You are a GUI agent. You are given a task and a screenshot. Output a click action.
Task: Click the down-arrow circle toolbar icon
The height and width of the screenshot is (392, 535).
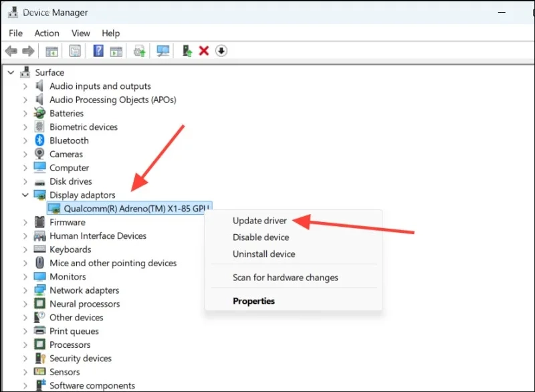(221, 51)
